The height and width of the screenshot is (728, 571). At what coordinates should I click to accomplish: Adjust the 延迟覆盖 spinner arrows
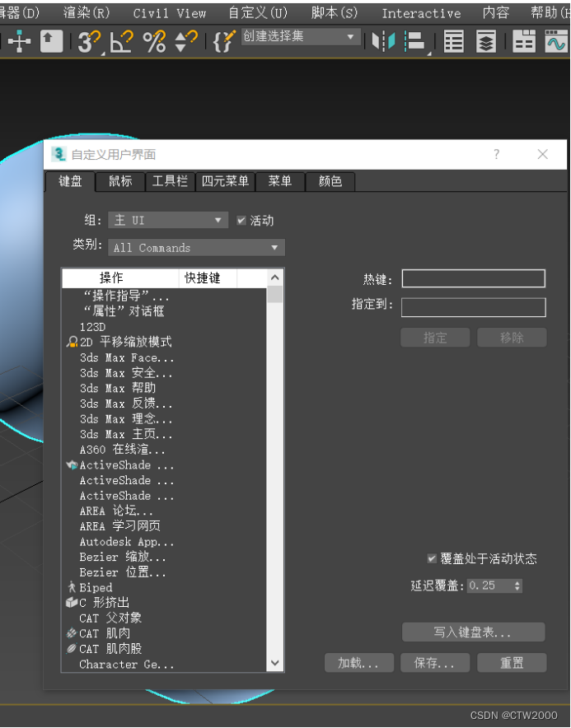[517, 586]
